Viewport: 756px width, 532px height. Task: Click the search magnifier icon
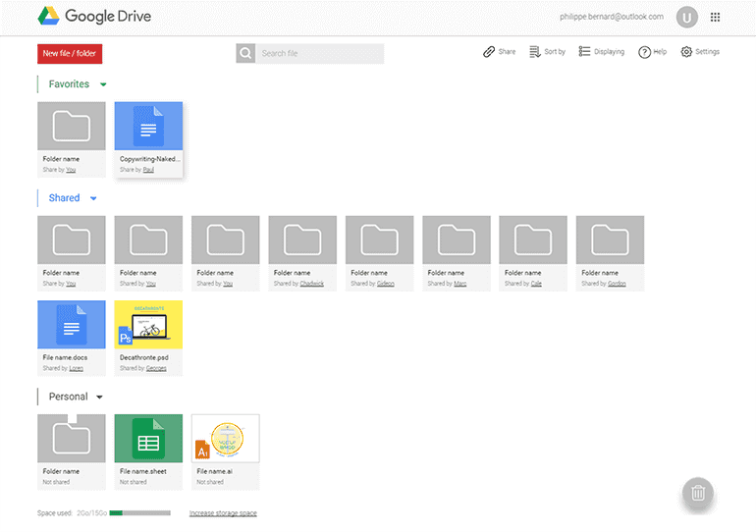click(x=245, y=53)
